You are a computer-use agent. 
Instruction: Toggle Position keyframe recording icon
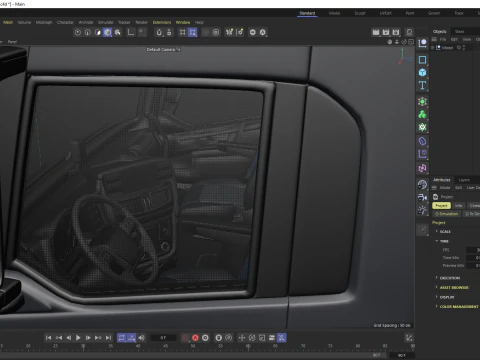click(242, 338)
